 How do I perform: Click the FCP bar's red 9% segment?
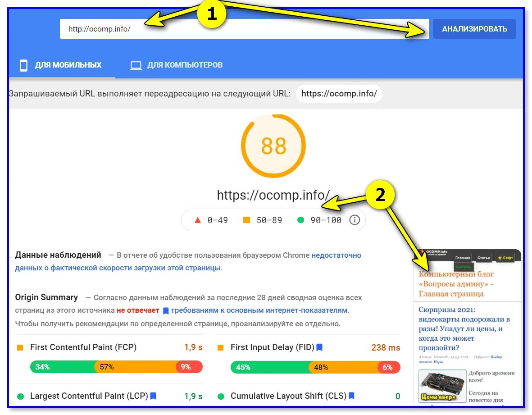189,367
